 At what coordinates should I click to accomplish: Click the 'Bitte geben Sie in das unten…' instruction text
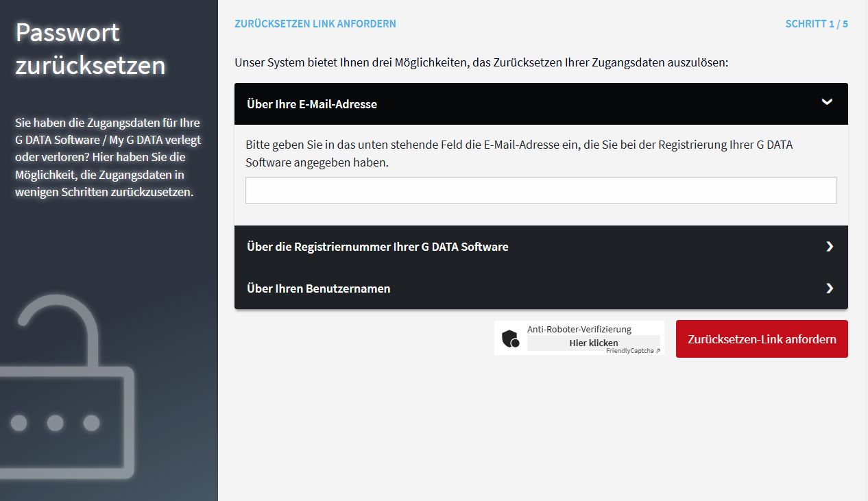tap(519, 154)
